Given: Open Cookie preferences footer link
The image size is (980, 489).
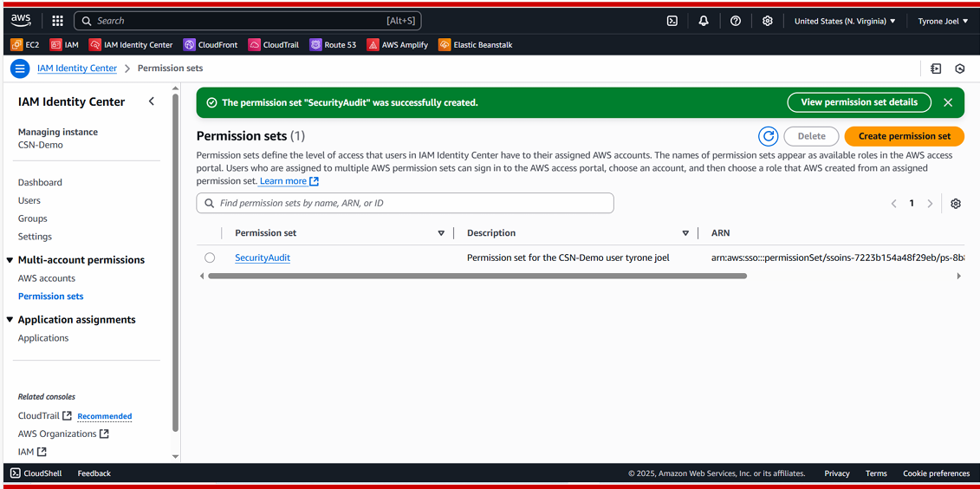Looking at the screenshot, I should 937,473.
